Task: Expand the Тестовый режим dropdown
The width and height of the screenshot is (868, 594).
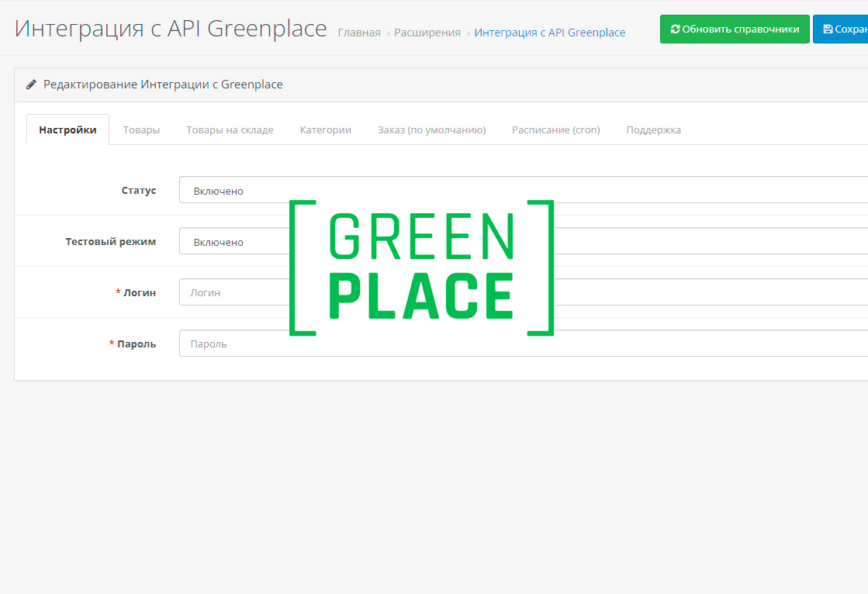Action: click(524, 241)
